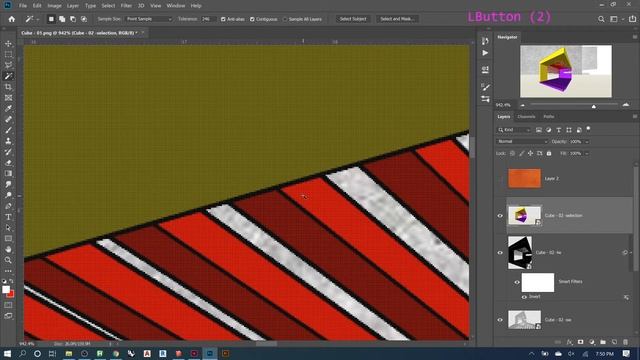The width and height of the screenshot is (640, 360).
Task: Choose New Selection mode icon
Action: tap(51, 19)
